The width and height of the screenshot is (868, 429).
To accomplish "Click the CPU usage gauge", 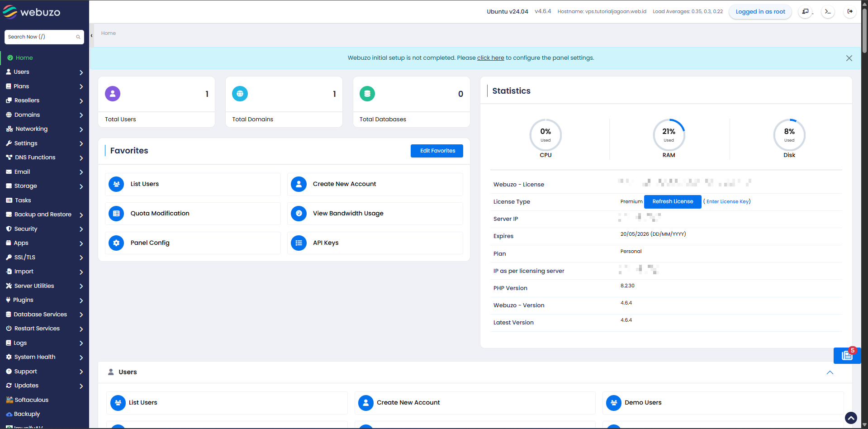I will click(545, 135).
